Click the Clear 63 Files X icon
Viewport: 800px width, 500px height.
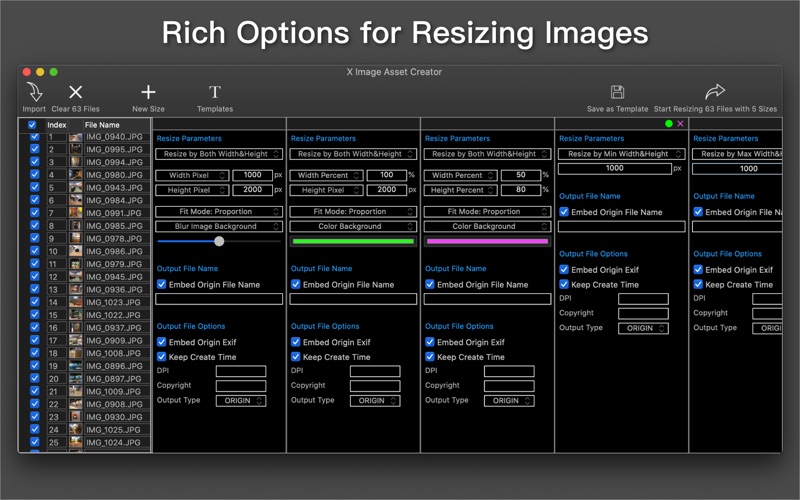click(76, 92)
